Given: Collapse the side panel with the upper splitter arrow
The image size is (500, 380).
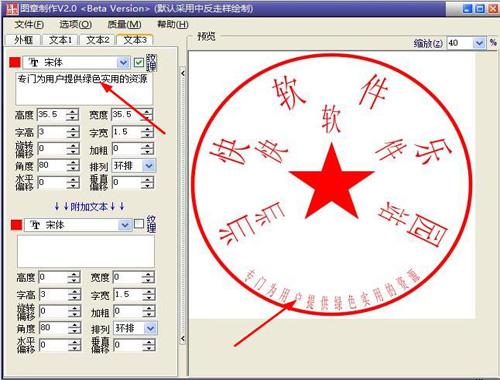Looking at the screenshot, I should pyautogui.click(x=183, y=73).
